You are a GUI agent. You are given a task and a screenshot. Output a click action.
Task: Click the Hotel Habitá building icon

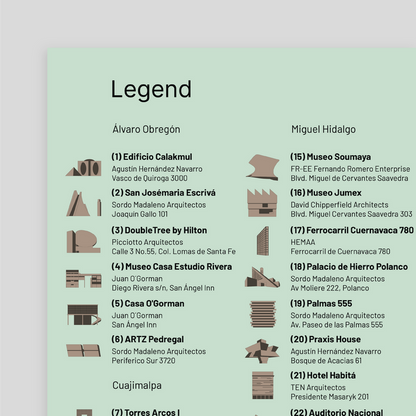point(263,386)
